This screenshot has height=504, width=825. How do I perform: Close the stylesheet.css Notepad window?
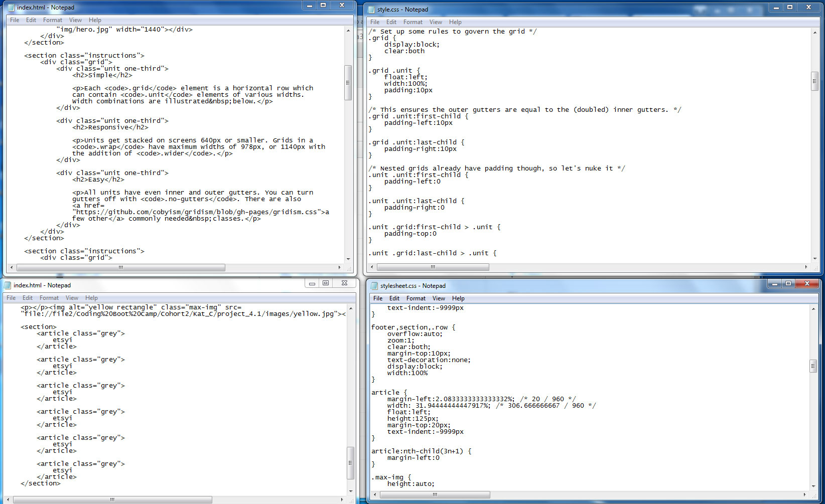pos(807,284)
